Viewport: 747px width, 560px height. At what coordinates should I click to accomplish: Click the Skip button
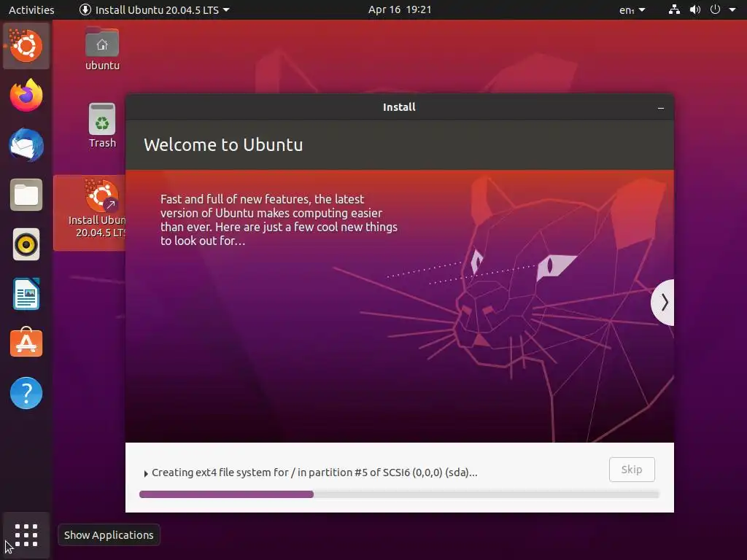[x=632, y=470]
